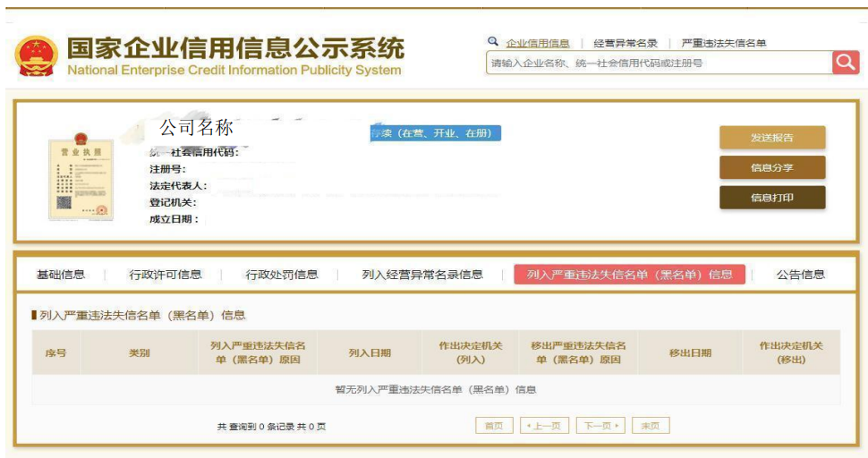
Task: Click the 信息分享 button
Action: [x=772, y=167]
